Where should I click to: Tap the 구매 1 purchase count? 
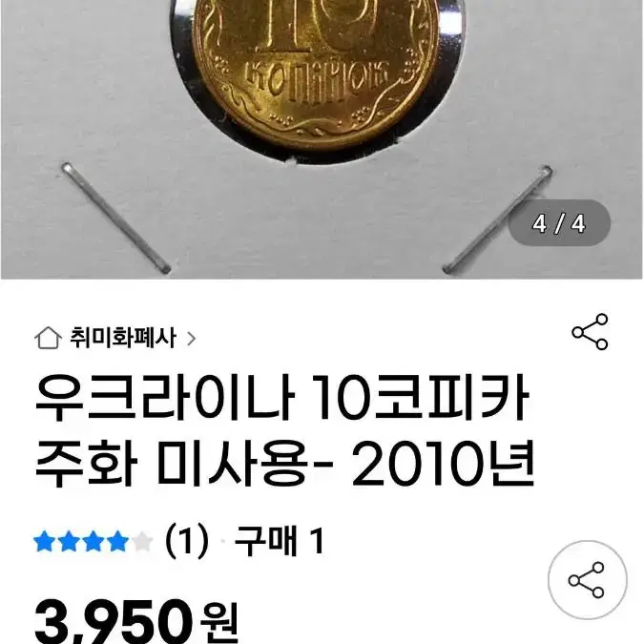click(280, 541)
